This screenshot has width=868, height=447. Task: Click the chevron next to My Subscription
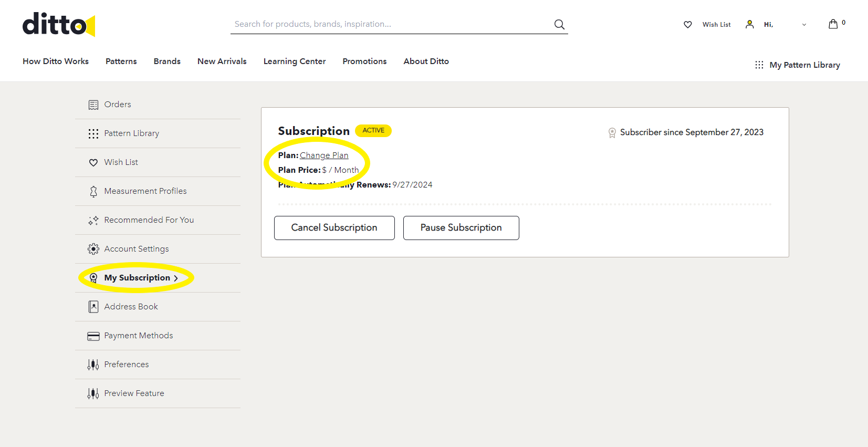coord(176,278)
